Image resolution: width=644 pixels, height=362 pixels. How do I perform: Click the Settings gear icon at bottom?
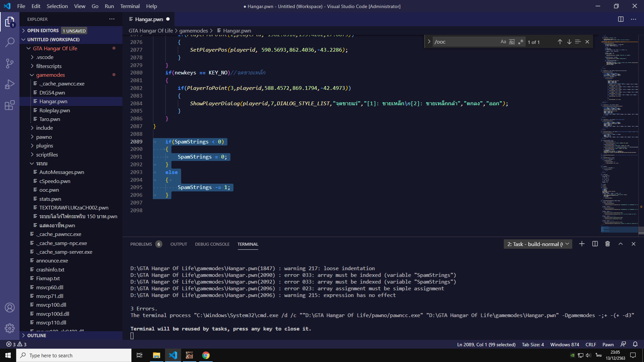[10, 328]
